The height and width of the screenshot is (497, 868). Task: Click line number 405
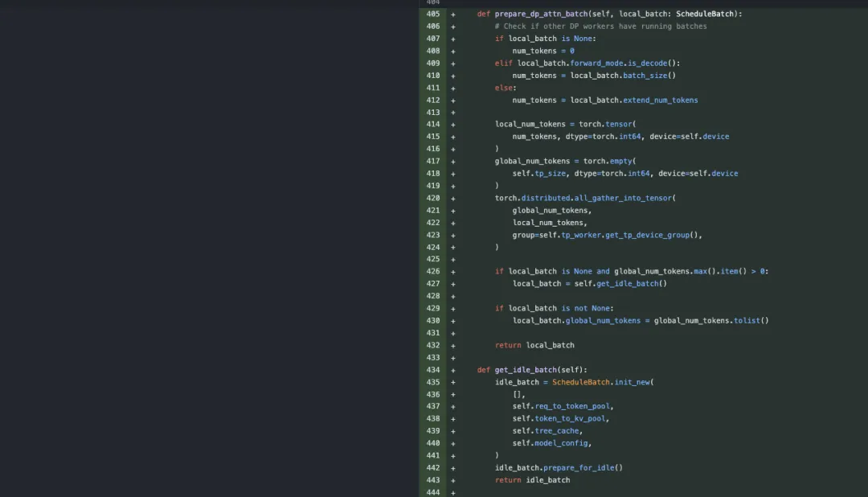tap(433, 14)
